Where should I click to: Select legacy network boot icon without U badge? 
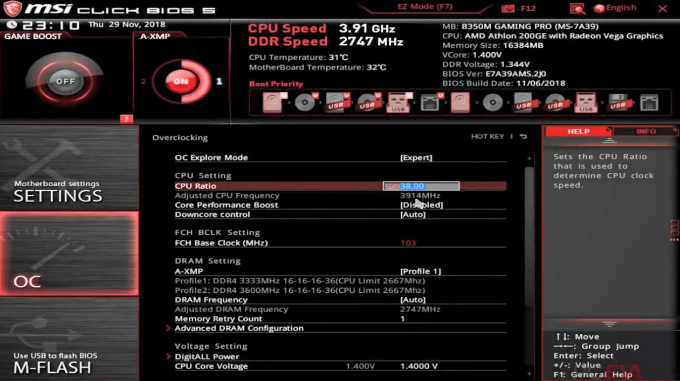pyautogui.click(x=649, y=102)
